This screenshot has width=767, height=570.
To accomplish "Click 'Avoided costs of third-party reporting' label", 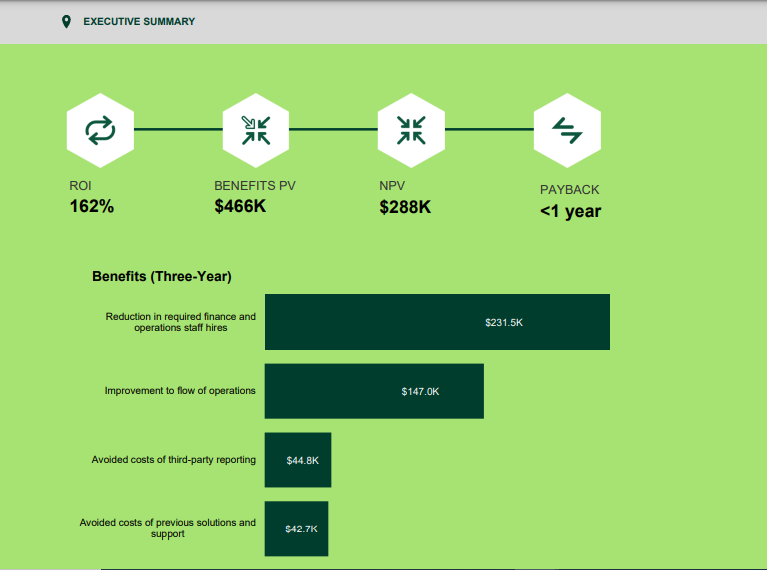I will point(173,460).
